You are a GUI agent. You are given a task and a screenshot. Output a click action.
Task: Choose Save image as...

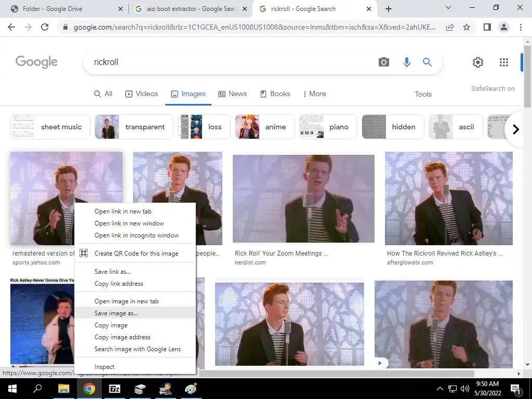(x=135, y=313)
